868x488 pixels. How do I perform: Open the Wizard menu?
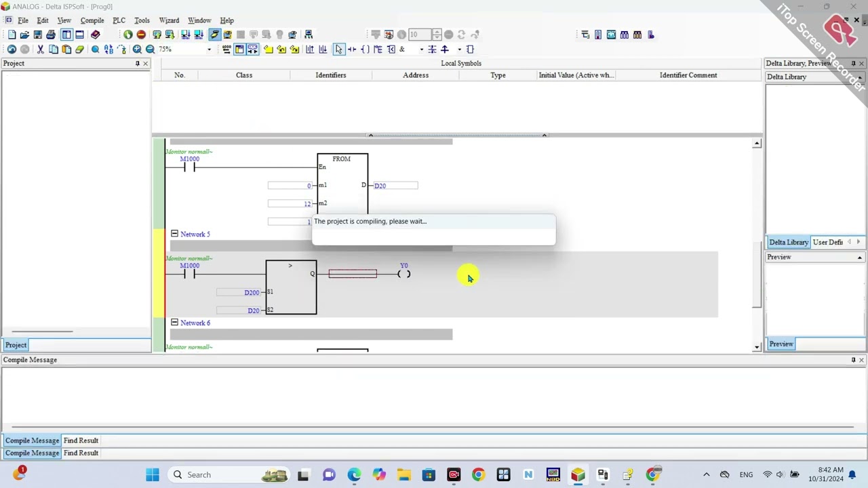coord(169,20)
